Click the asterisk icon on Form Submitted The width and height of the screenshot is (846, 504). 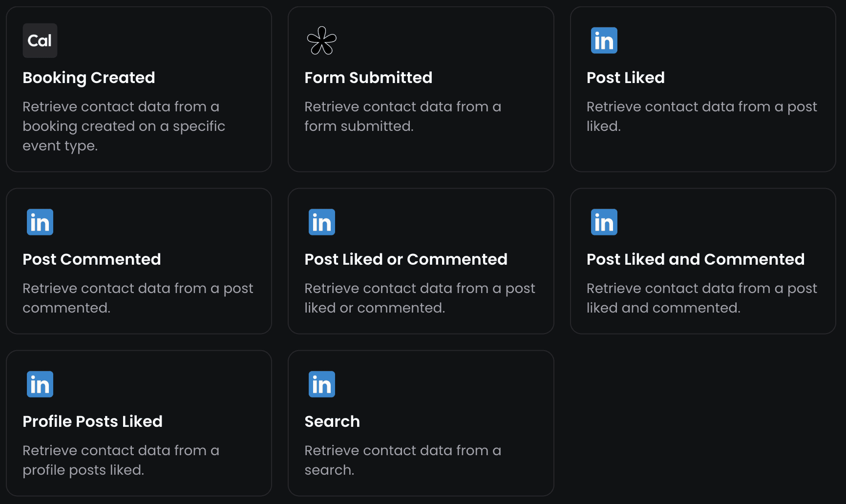(x=321, y=41)
